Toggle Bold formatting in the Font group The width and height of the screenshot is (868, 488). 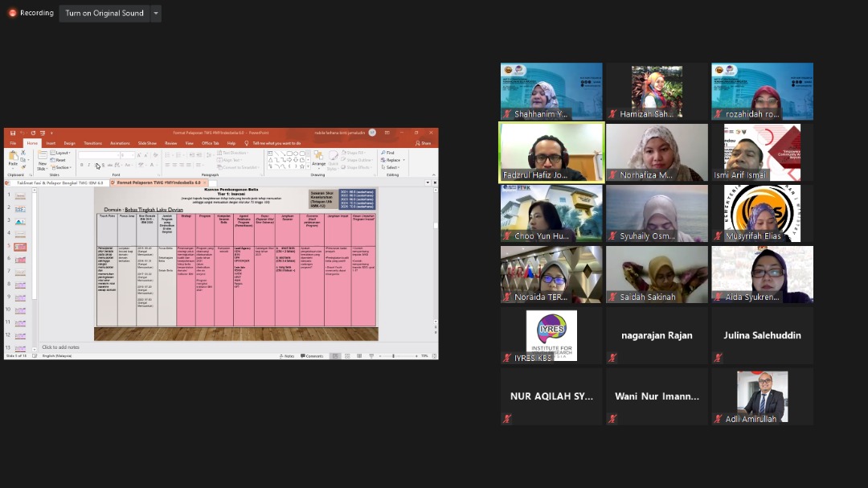click(82, 165)
